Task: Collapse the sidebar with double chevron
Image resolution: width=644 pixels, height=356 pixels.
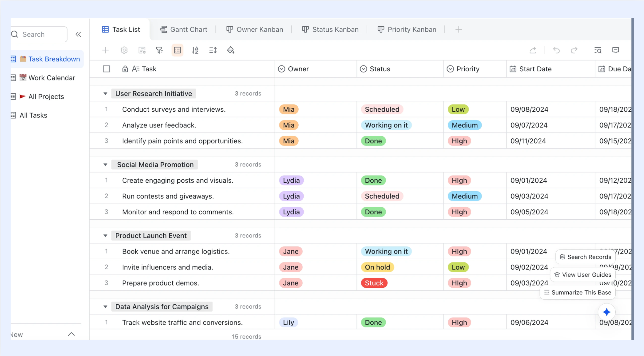Action: [x=78, y=34]
